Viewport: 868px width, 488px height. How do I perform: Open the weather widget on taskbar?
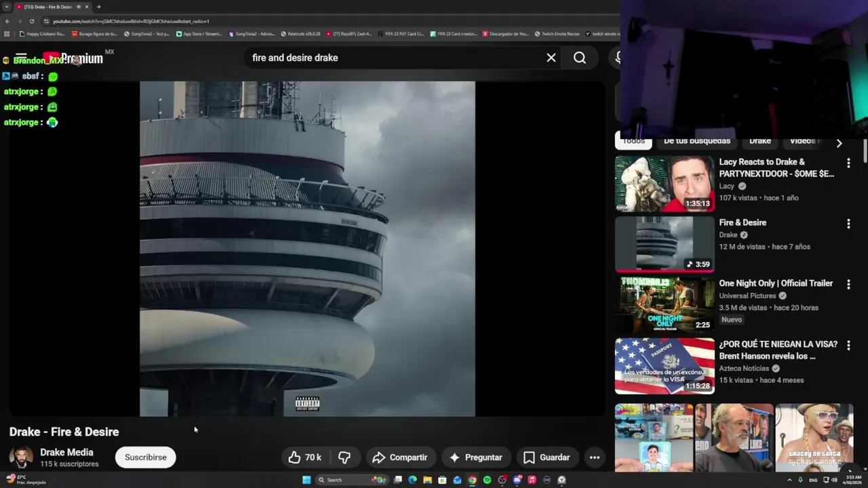pyautogui.click(x=26, y=480)
